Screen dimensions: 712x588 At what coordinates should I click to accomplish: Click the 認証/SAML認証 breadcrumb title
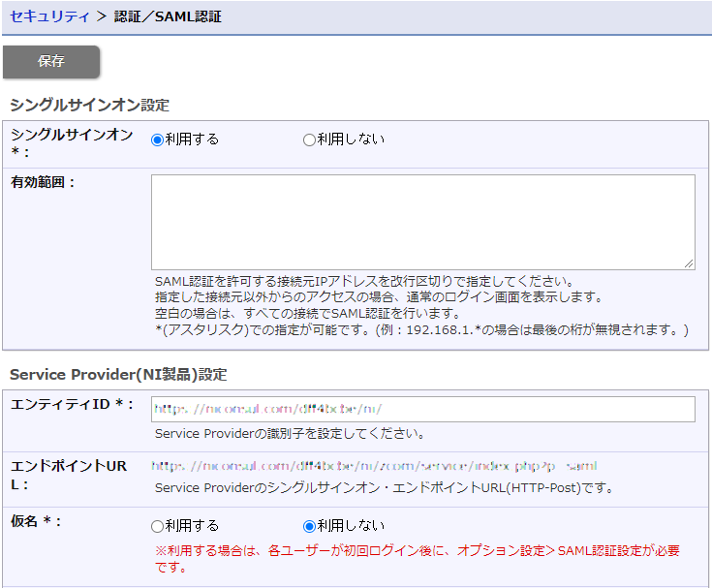[168, 16]
